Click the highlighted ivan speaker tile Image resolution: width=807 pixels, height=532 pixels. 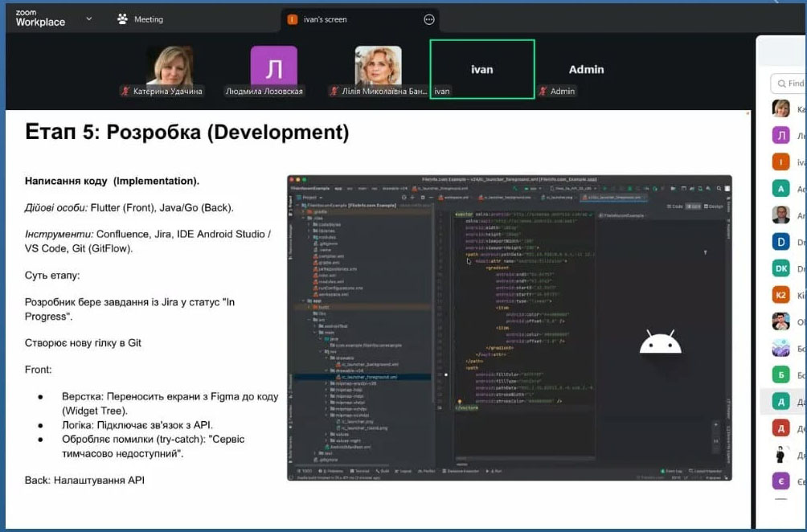point(481,68)
